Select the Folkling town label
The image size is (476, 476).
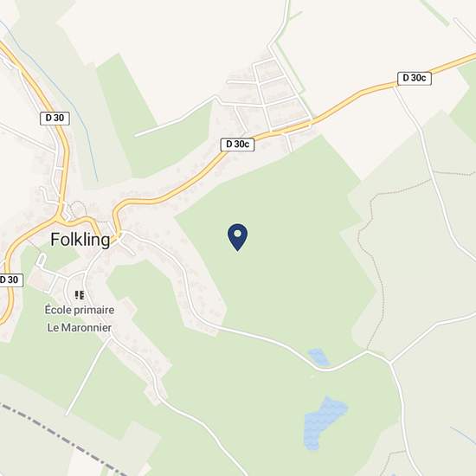[x=80, y=240]
